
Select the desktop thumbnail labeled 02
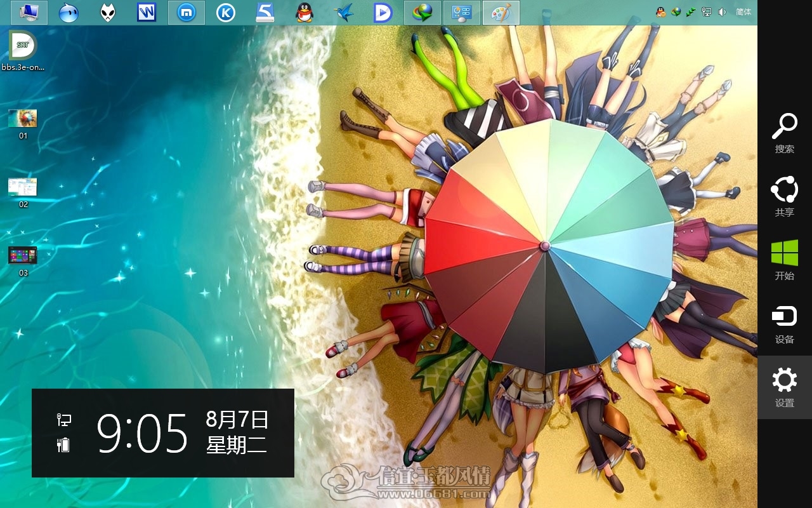tap(23, 192)
